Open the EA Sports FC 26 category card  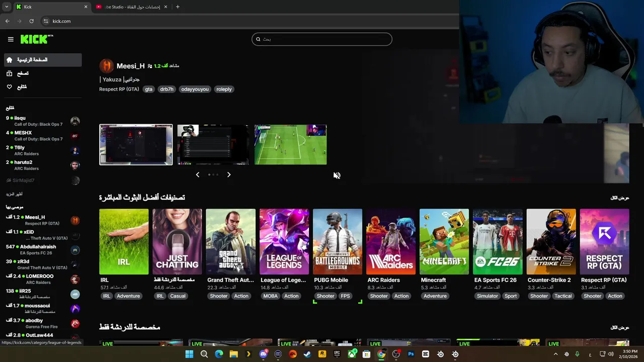[x=498, y=242]
